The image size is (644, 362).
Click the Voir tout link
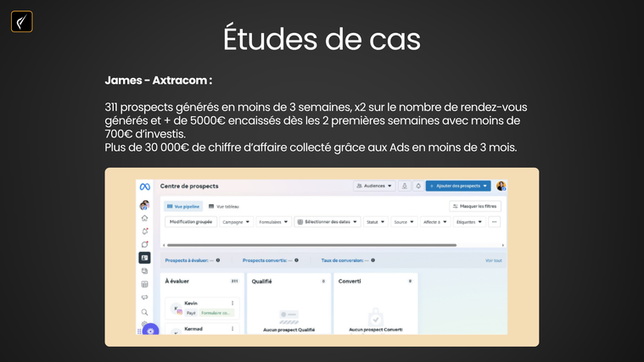click(493, 260)
